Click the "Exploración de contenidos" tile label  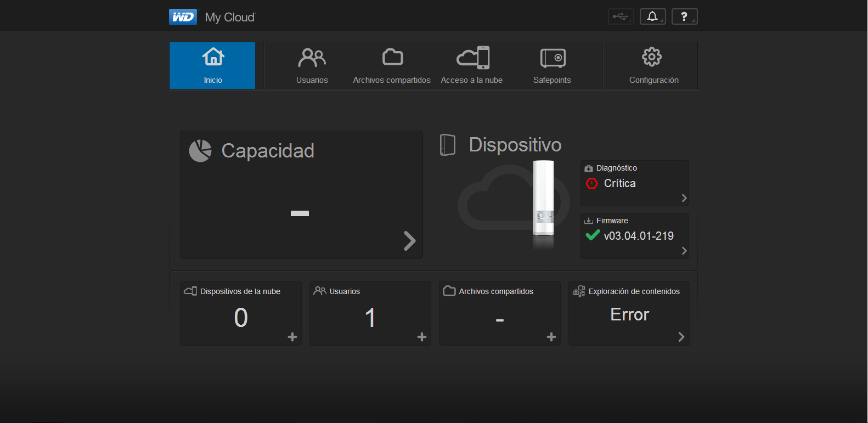634,291
